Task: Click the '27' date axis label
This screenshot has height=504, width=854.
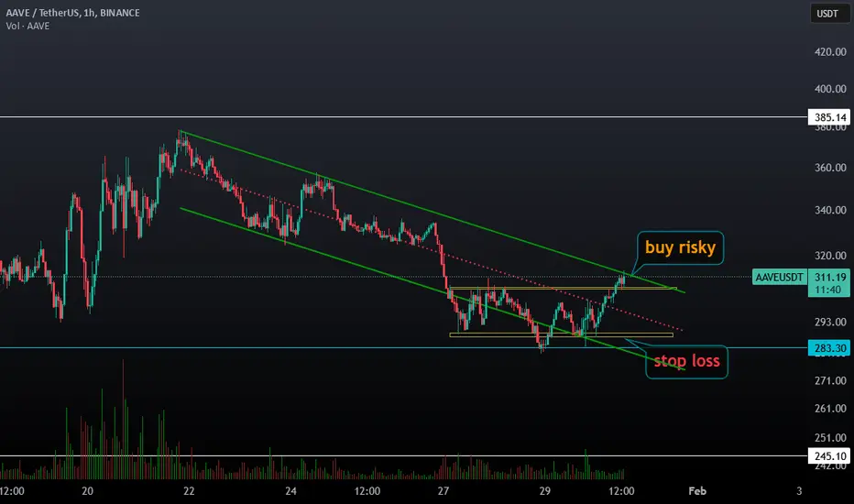Action: [443, 491]
